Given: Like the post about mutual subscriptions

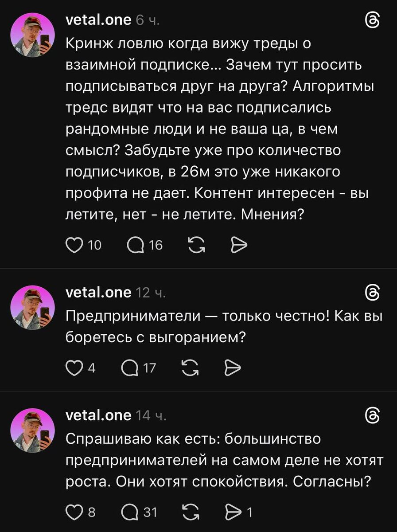Looking at the screenshot, I should point(73,244).
